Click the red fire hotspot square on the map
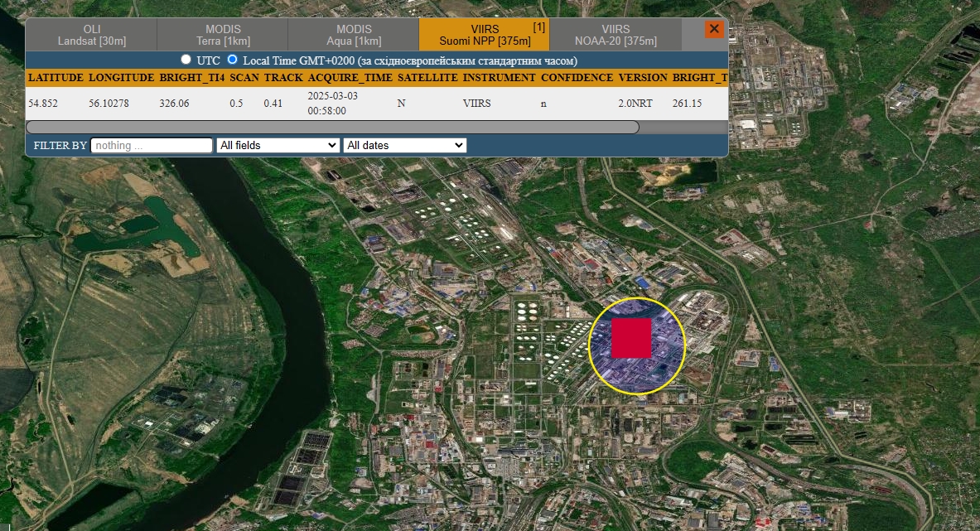 coord(631,338)
